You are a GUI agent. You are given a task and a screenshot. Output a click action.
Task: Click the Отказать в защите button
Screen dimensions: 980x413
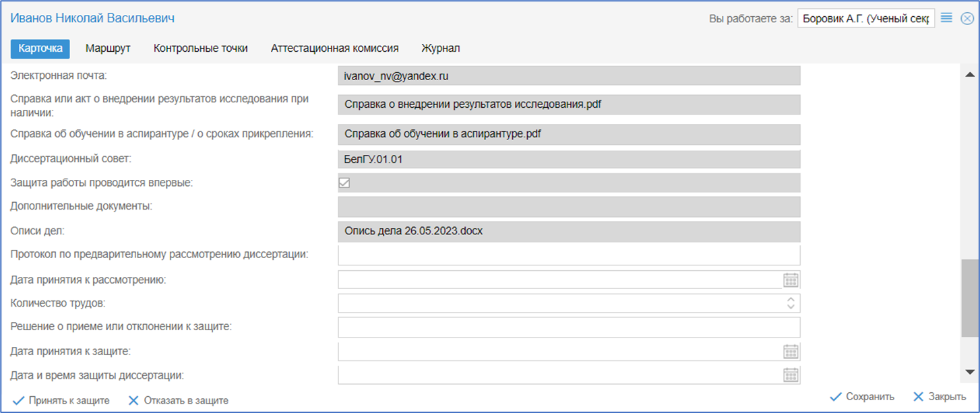point(179,400)
